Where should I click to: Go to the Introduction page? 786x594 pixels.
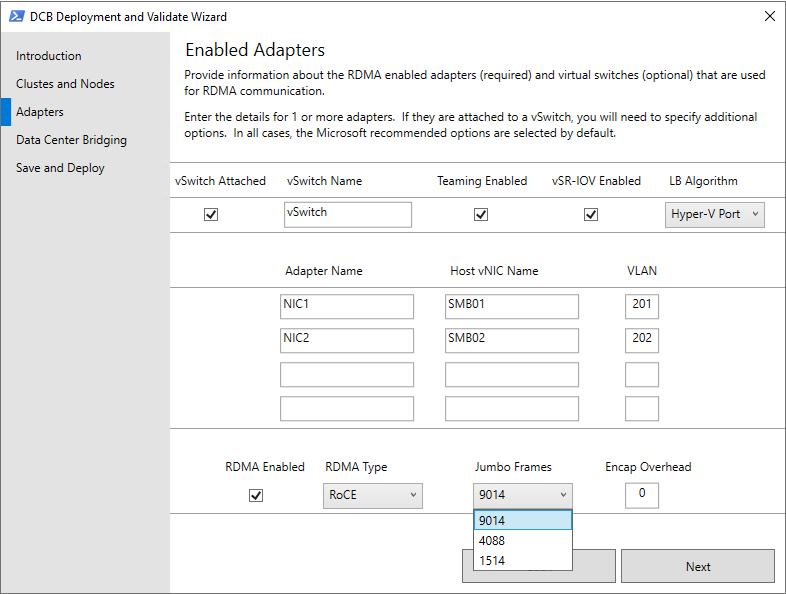point(49,56)
